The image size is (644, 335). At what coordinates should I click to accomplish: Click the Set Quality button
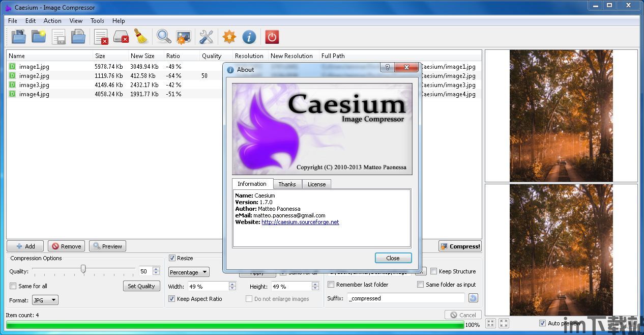click(141, 286)
